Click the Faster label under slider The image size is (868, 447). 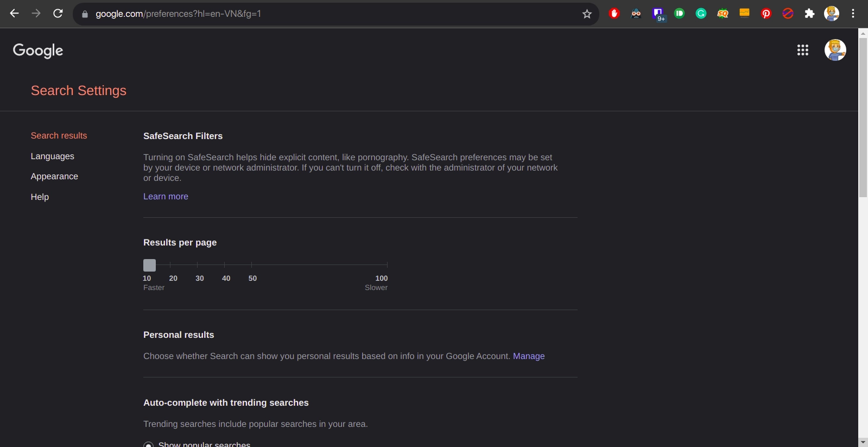click(154, 287)
